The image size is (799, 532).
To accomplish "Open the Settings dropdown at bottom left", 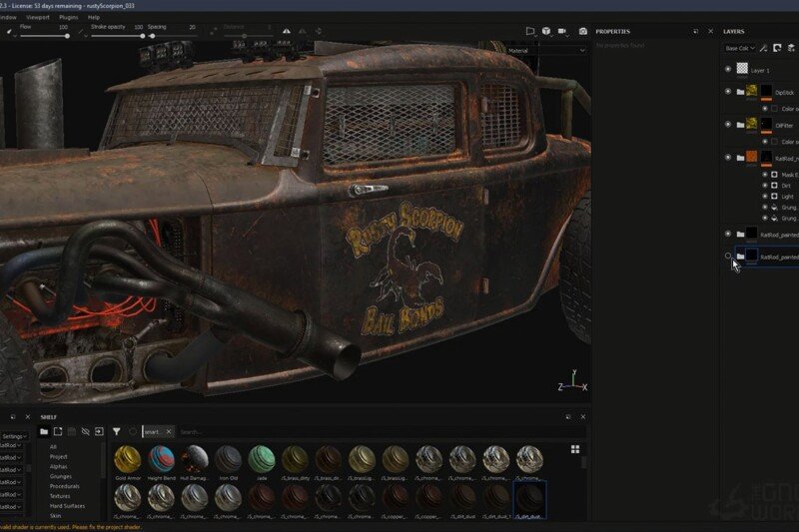I will 13,436.
